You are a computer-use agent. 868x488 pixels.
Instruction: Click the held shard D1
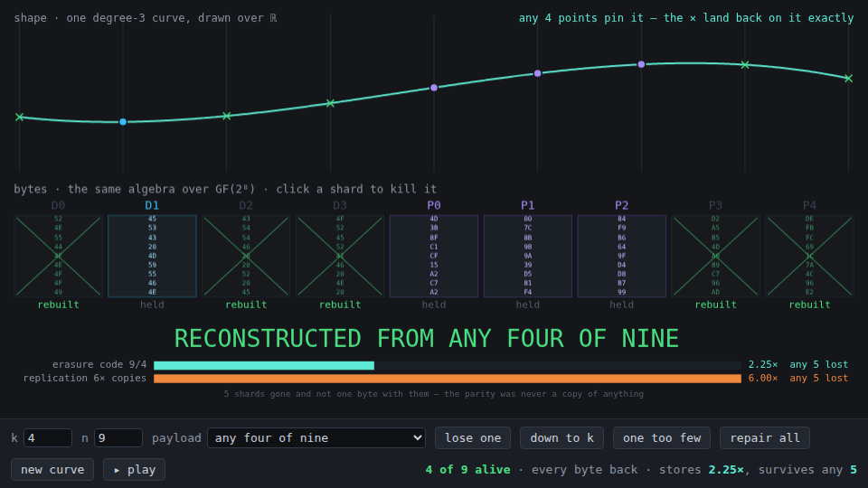[x=152, y=256]
